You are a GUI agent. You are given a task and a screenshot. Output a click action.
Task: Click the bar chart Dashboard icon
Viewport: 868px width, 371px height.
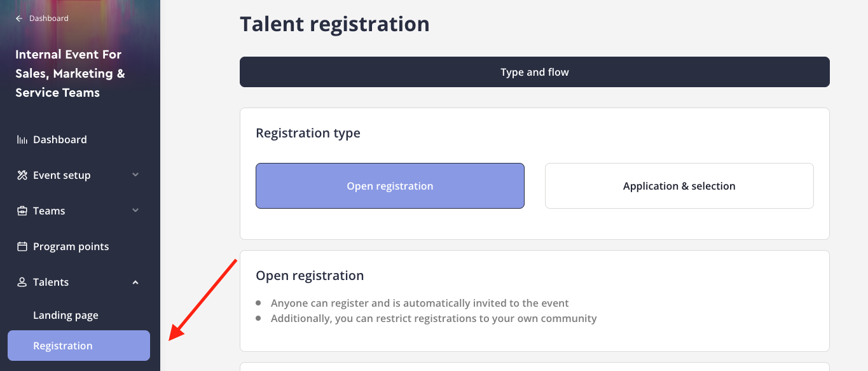[22, 139]
